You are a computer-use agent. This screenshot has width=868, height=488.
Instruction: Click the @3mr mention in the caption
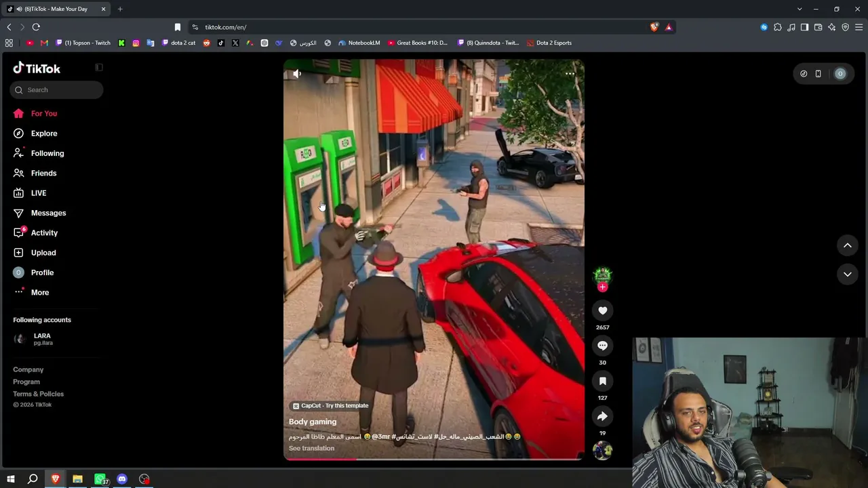click(x=381, y=436)
